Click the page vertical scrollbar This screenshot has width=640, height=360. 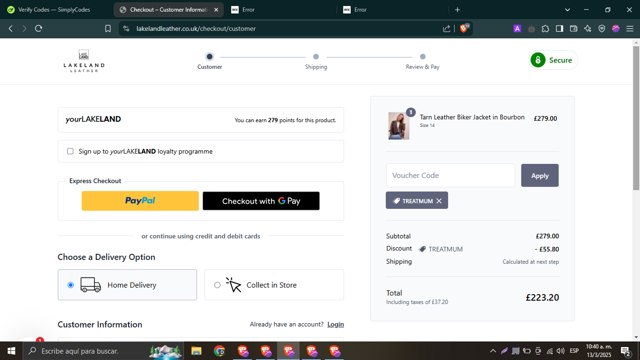coord(636,118)
